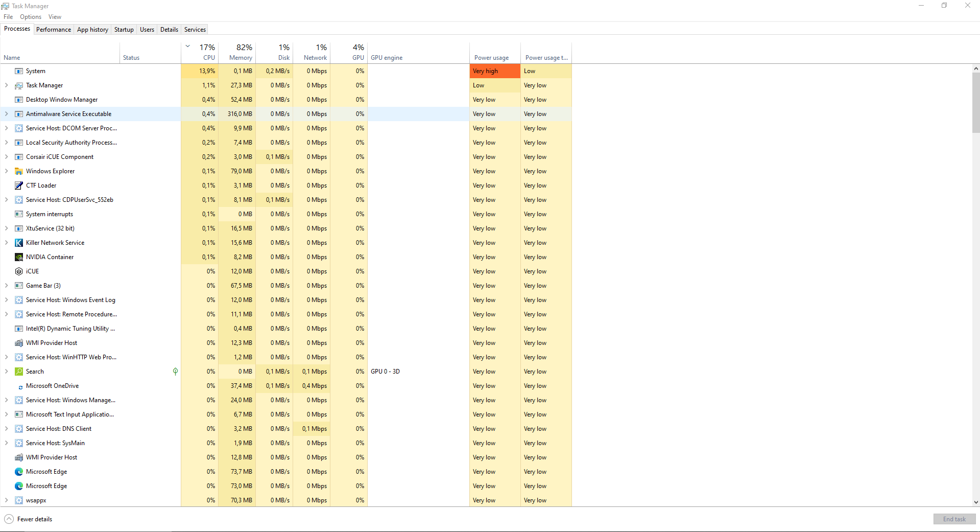Click the first WMI Provider Host icon
Viewport: 980px width, 532px height.
[x=19, y=343]
